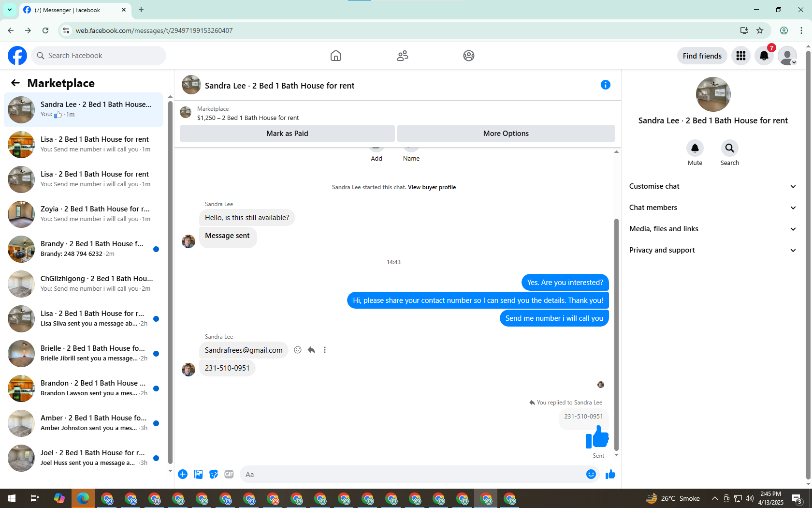The width and height of the screenshot is (812, 508).
Task: Click Mark as Paid button
Action: coord(287,134)
